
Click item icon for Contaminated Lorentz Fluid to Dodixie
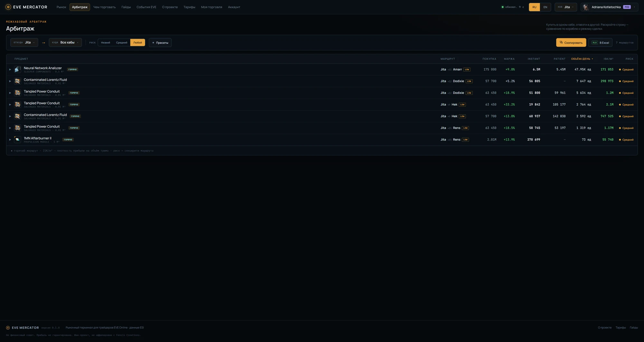(x=17, y=81)
